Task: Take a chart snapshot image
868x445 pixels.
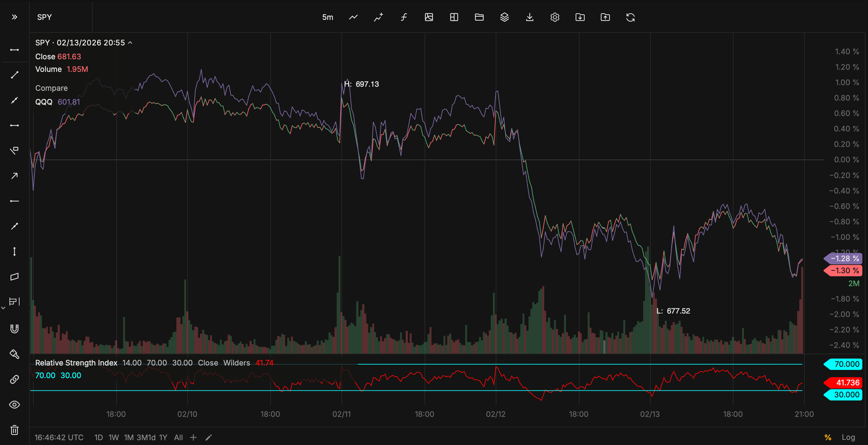Action: click(429, 17)
